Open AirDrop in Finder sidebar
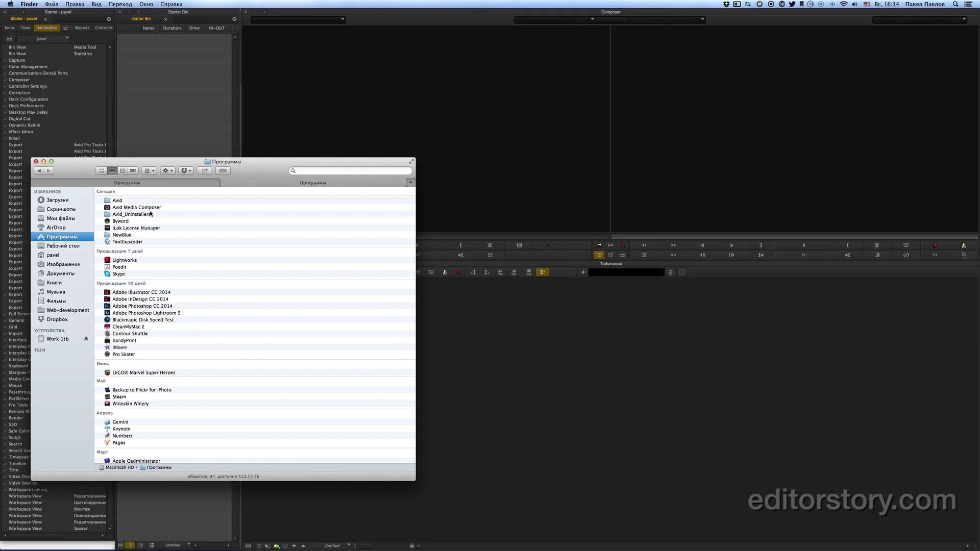Screen dimensions: 980x551 (x=56, y=228)
